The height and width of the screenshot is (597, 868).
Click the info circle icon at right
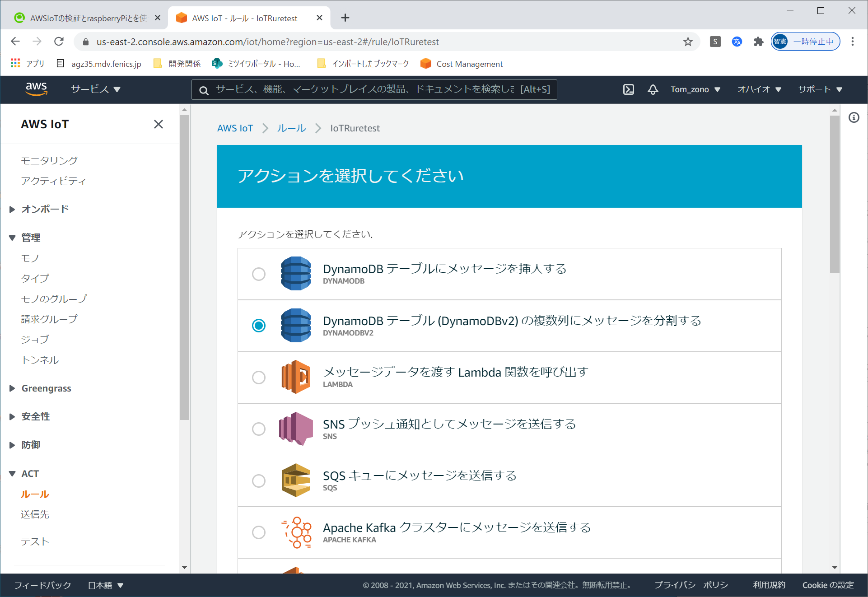click(854, 118)
